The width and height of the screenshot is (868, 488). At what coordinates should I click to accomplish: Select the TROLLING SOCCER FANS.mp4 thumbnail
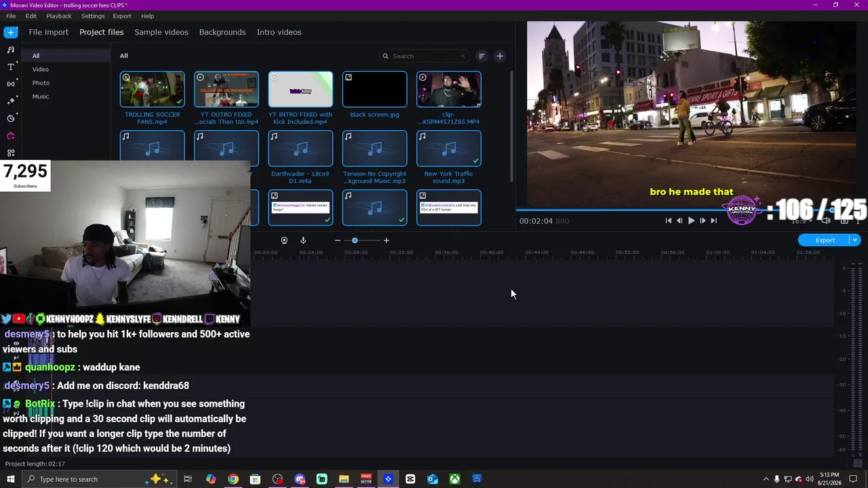coord(152,89)
